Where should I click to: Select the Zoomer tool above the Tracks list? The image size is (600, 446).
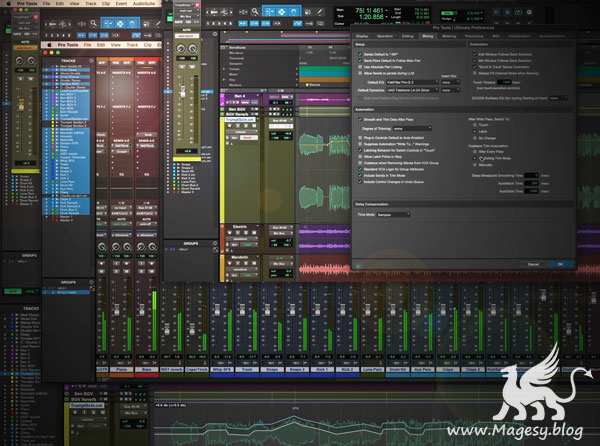[93, 24]
